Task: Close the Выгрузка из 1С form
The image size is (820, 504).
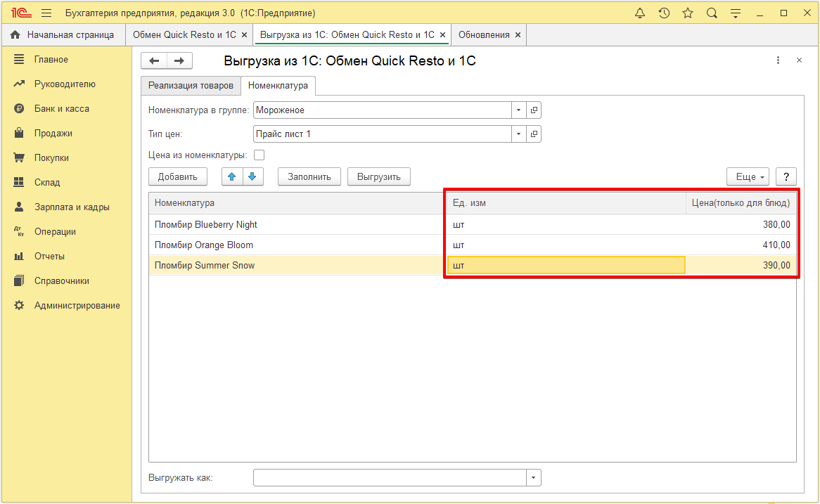Action: pyautogui.click(x=799, y=60)
